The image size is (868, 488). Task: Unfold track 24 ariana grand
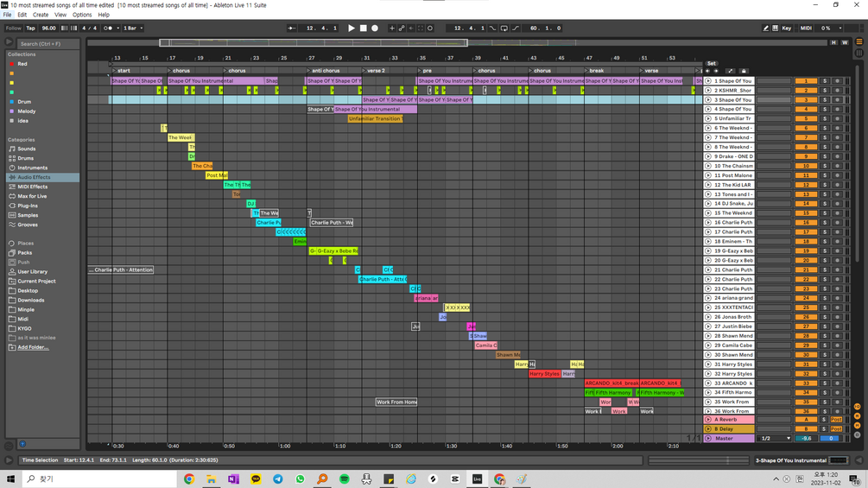pos(708,298)
